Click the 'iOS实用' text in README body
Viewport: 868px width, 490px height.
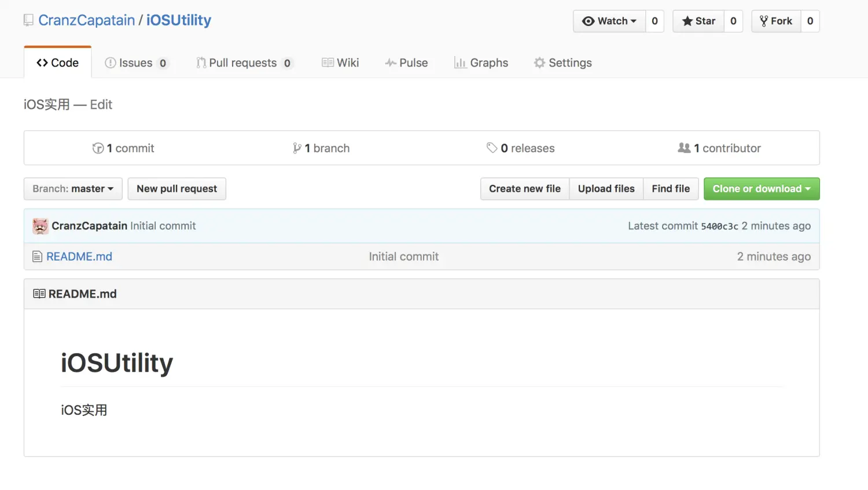(x=84, y=410)
